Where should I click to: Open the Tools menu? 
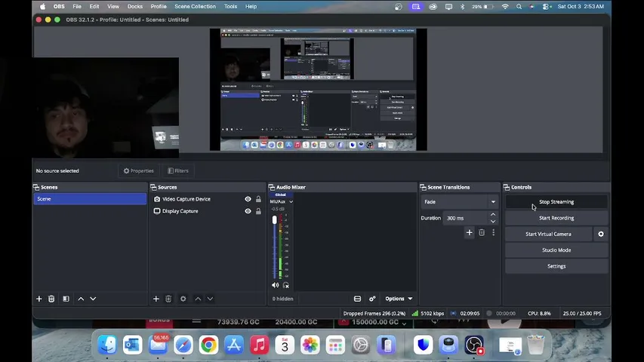click(230, 7)
